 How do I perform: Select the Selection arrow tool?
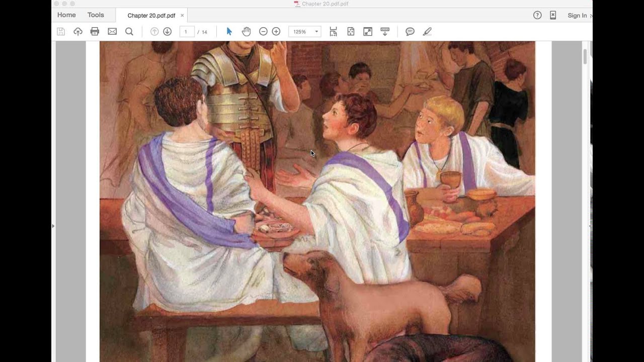229,32
